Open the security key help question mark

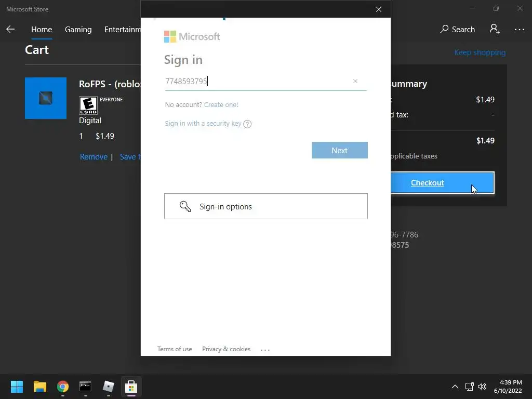click(x=247, y=124)
